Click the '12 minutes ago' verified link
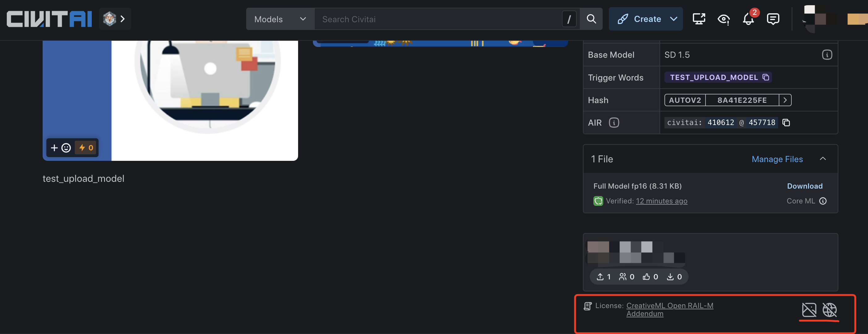 pyautogui.click(x=661, y=201)
